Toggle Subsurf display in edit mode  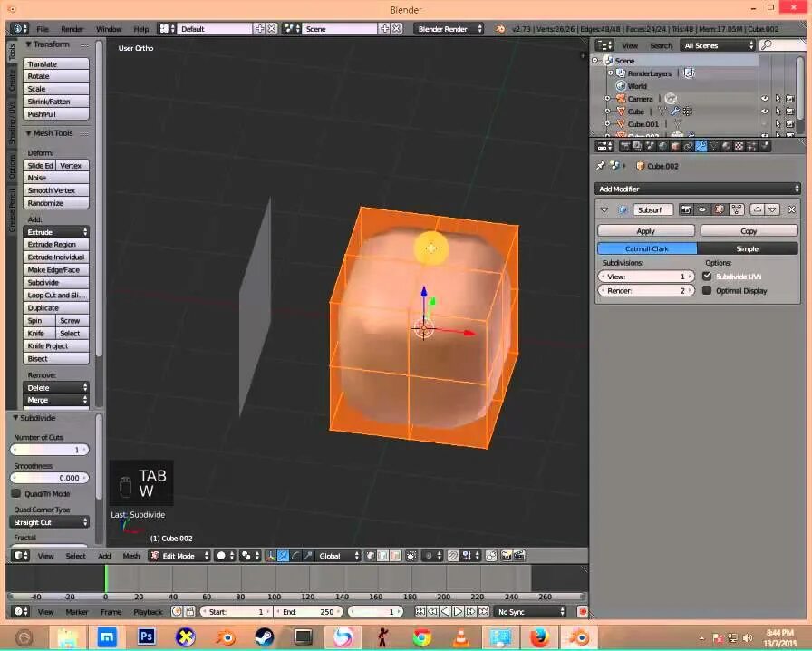pos(720,209)
